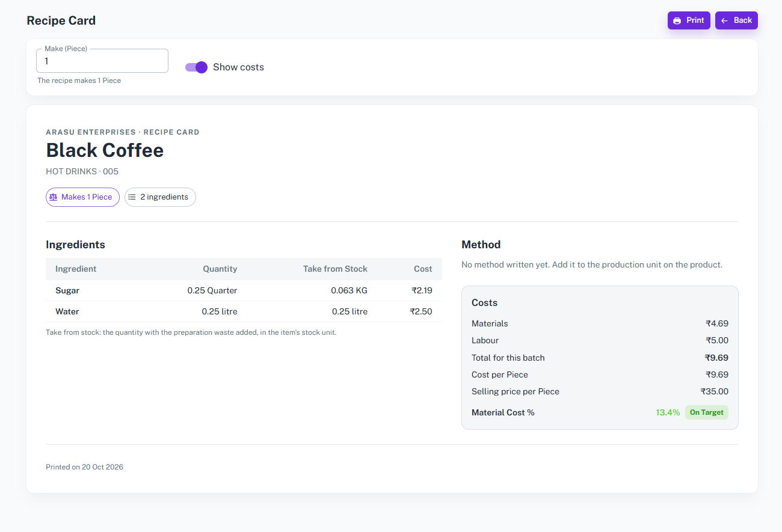Click the ₹2.50 water cost cell
782x532 pixels.
pyautogui.click(x=421, y=311)
